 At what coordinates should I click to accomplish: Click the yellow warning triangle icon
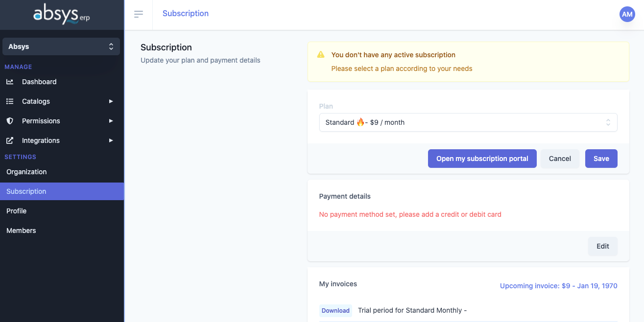tap(321, 55)
